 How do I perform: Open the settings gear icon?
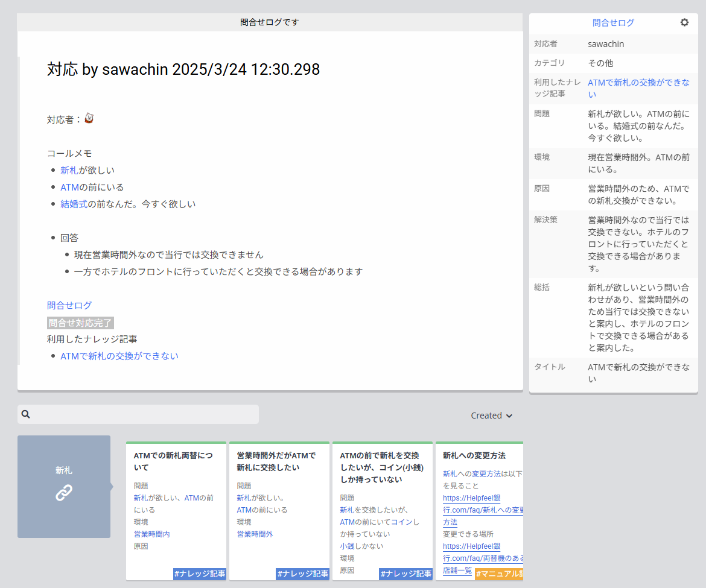(684, 22)
